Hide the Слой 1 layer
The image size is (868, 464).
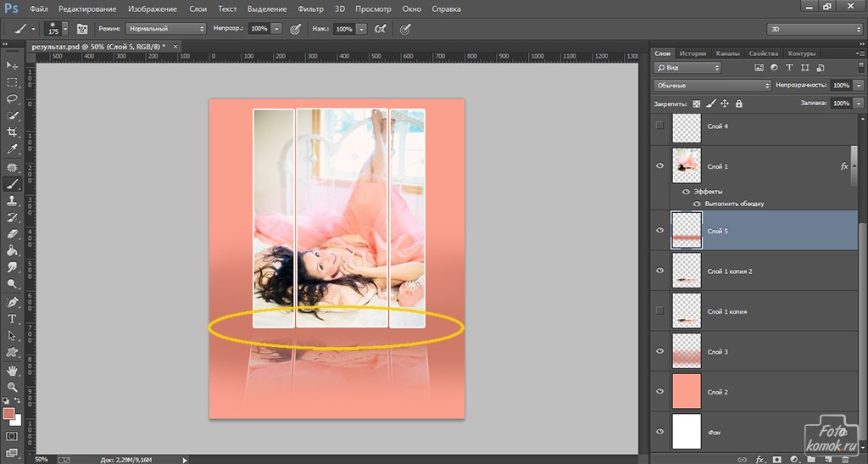tap(660, 166)
